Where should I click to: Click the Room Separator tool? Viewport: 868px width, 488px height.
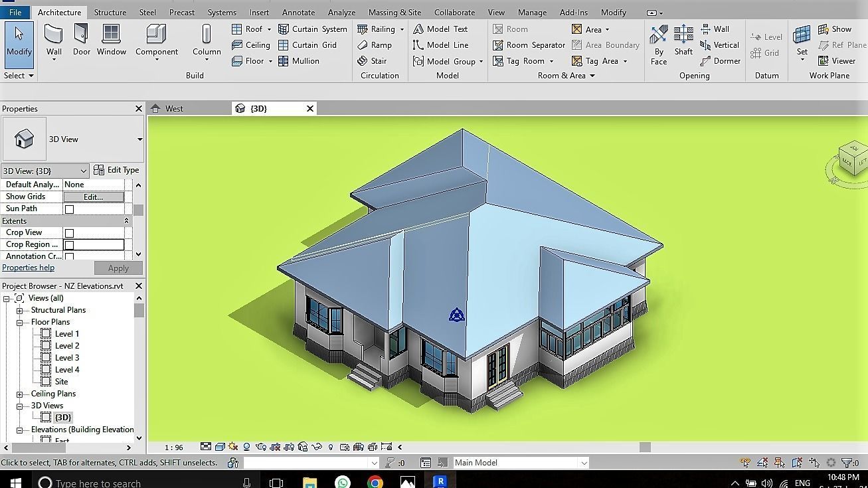click(x=529, y=45)
